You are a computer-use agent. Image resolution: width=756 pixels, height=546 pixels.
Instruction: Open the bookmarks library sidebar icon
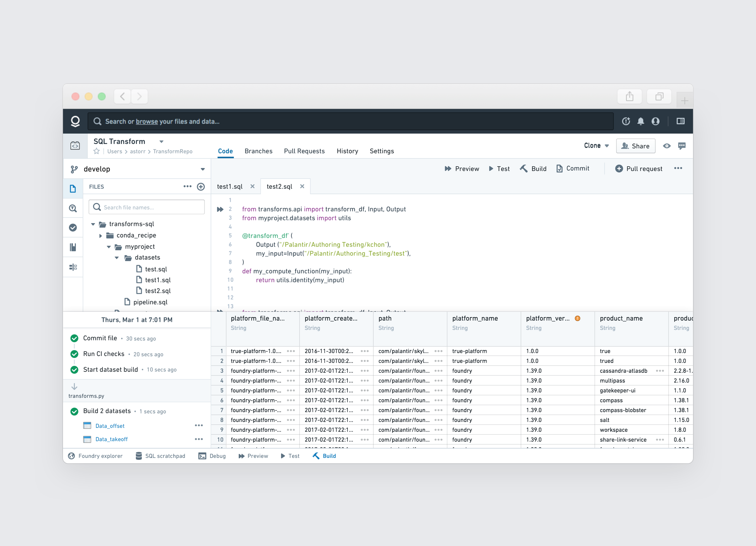click(x=73, y=247)
